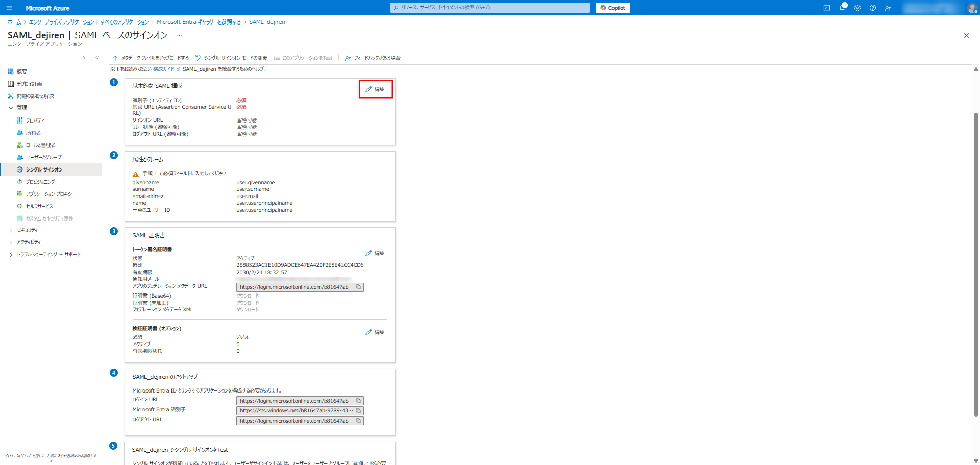The height and width of the screenshot is (465, 980).
Task: Open the notifications bell
Action: 842,8
